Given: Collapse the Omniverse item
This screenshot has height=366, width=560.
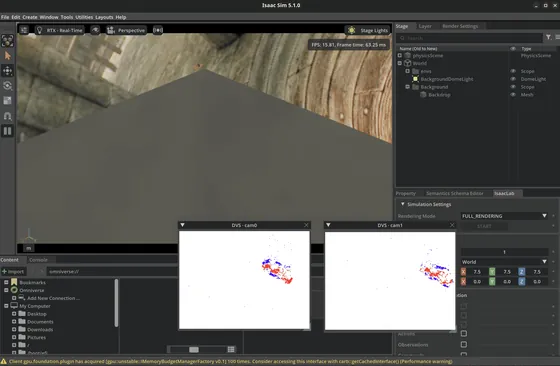Looking at the screenshot, I should pos(6,290).
